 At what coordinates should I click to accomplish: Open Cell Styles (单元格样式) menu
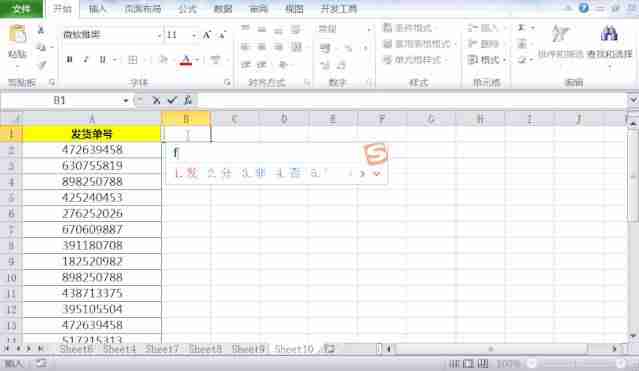pyautogui.click(x=415, y=60)
